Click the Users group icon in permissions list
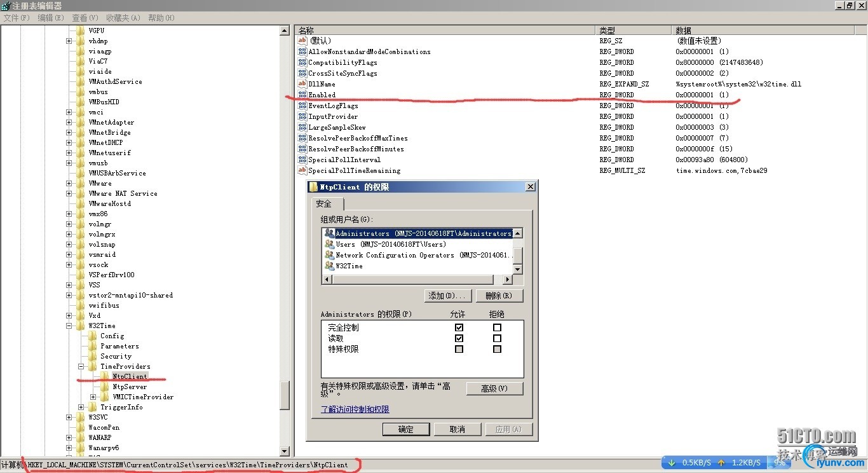 point(329,244)
